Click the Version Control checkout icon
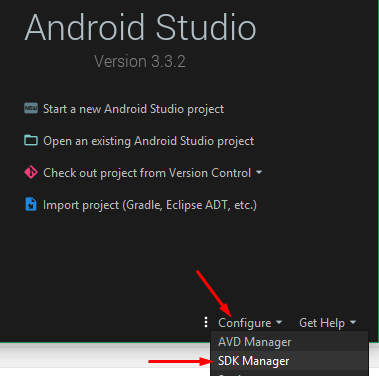This screenshot has height=376, width=379. pos(31,172)
